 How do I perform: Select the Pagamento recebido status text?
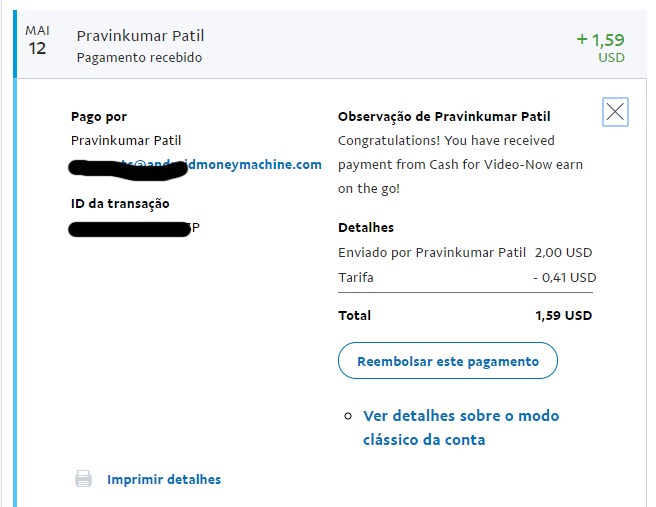tap(139, 57)
